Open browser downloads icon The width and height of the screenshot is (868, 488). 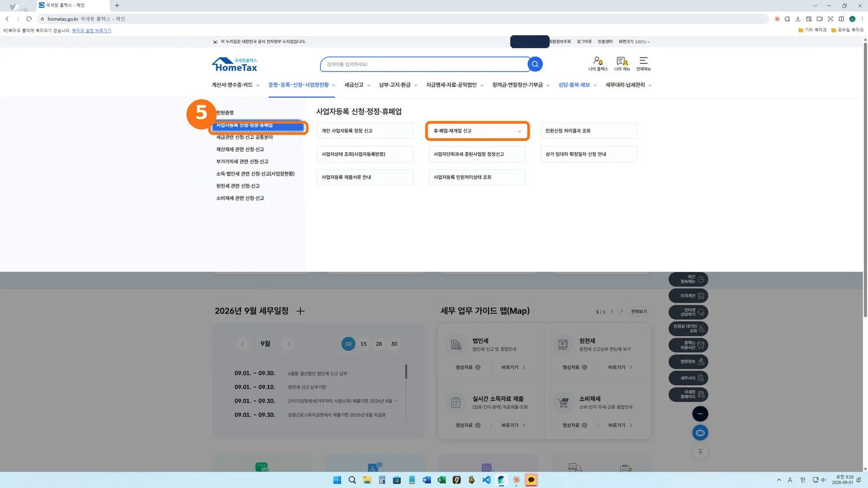pyautogui.click(x=798, y=18)
